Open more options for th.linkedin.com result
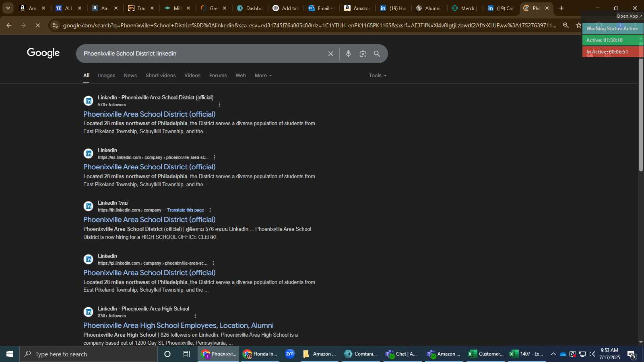Screen dimensions: 644x362 click(210, 210)
